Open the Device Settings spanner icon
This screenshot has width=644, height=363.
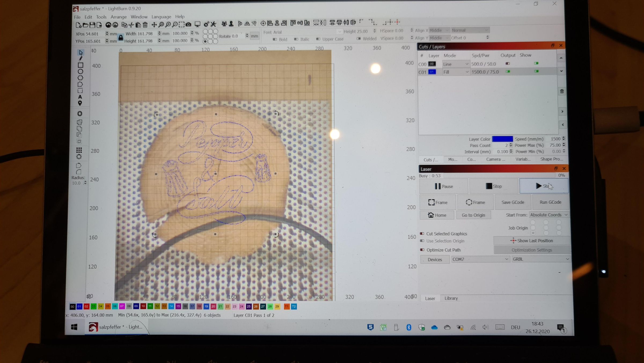pyautogui.click(x=213, y=24)
